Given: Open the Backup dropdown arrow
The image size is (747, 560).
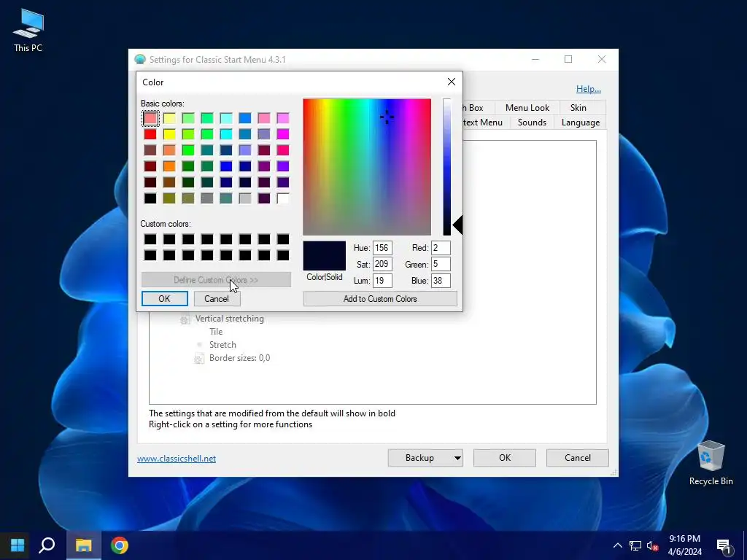Looking at the screenshot, I should pos(457,458).
